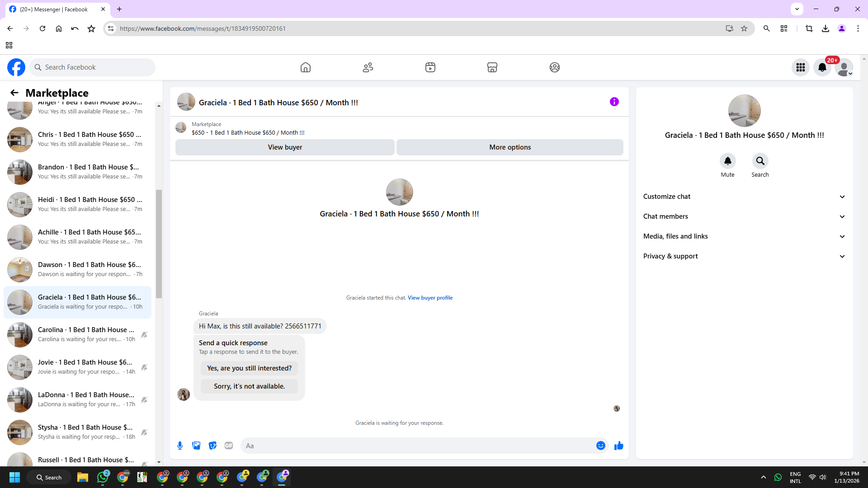This screenshot has height=488, width=868.
Task: Send a thumbs up like
Action: tap(618, 446)
